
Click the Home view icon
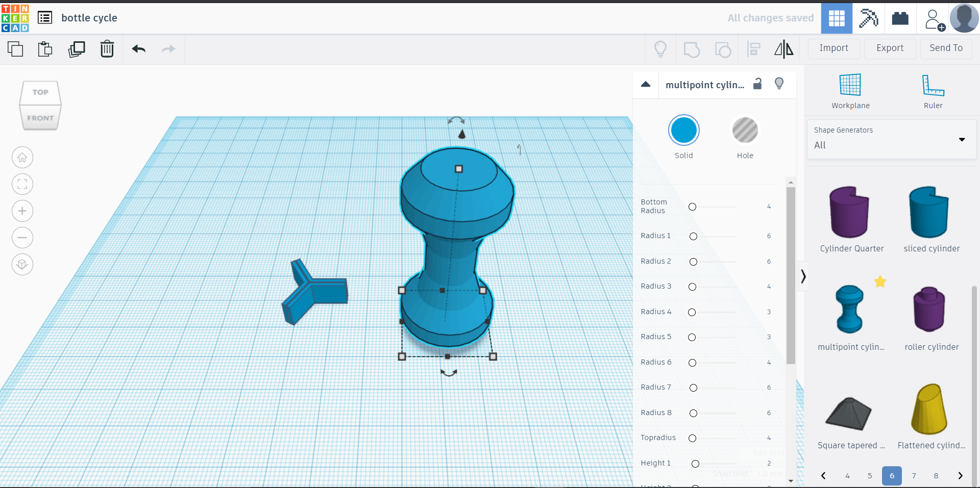22,157
